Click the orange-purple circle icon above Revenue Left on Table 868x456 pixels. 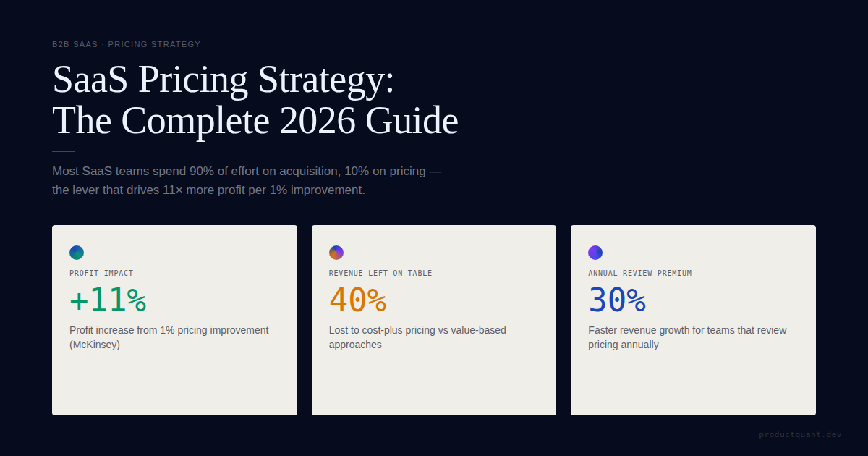[x=336, y=253]
